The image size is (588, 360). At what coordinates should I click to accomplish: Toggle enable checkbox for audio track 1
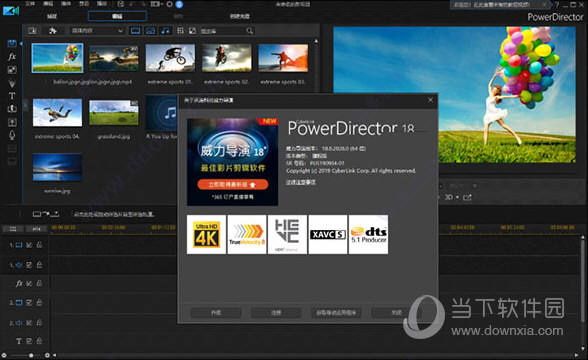tap(29, 265)
